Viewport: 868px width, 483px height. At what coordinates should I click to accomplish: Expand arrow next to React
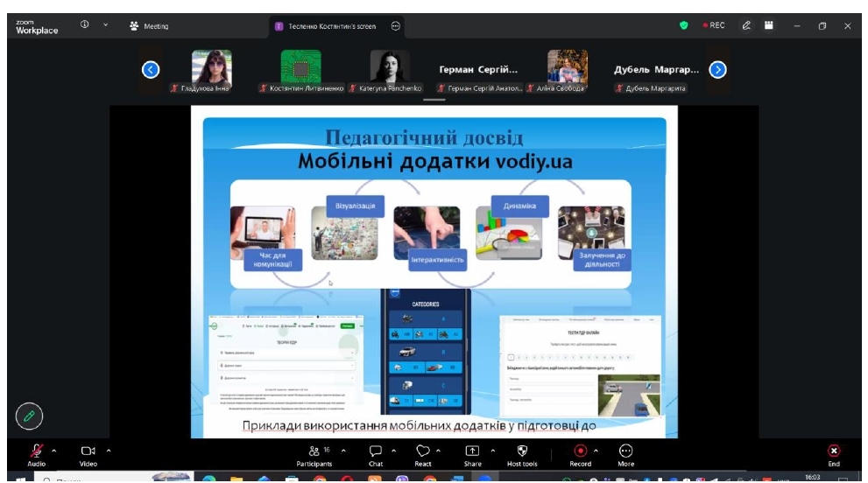(x=439, y=451)
